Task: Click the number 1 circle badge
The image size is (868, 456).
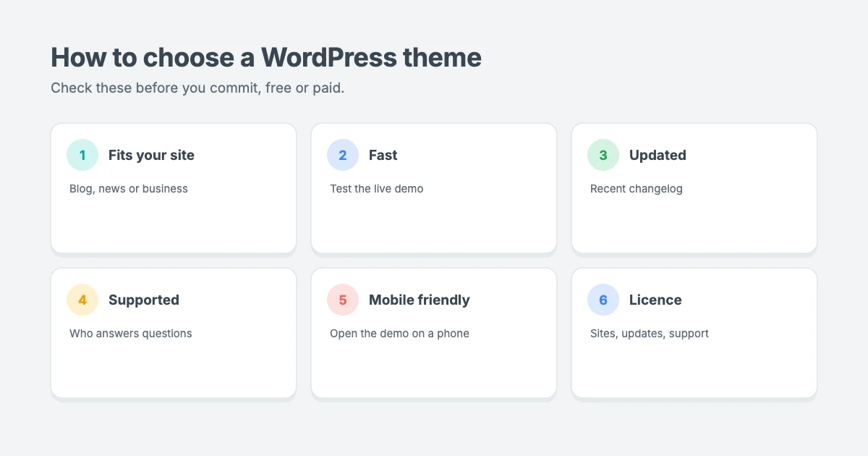Action: tap(82, 155)
